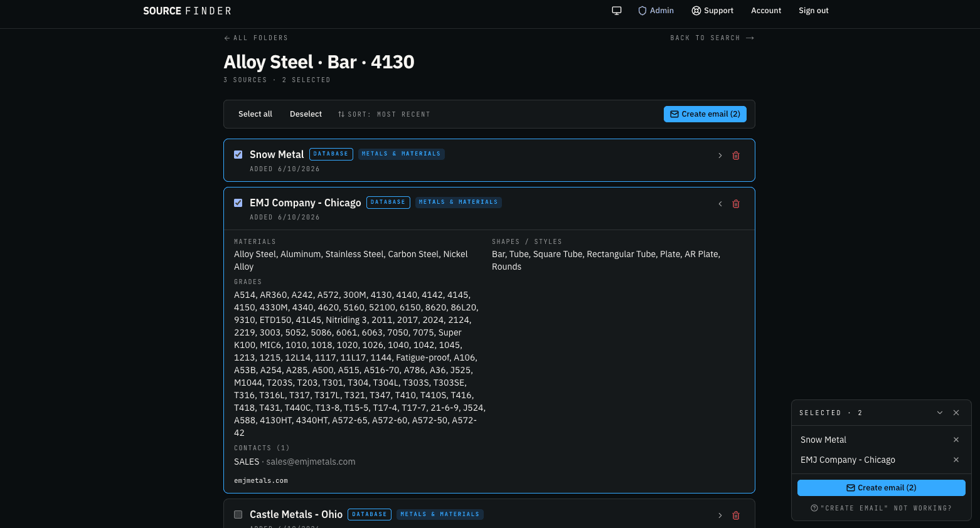Click the Deselect button
The width and height of the screenshot is (980, 528).
point(306,114)
